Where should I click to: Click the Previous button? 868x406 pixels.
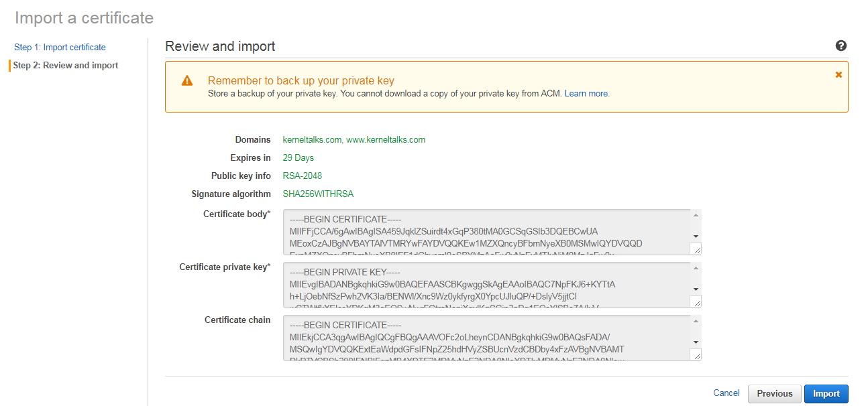coord(775,394)
